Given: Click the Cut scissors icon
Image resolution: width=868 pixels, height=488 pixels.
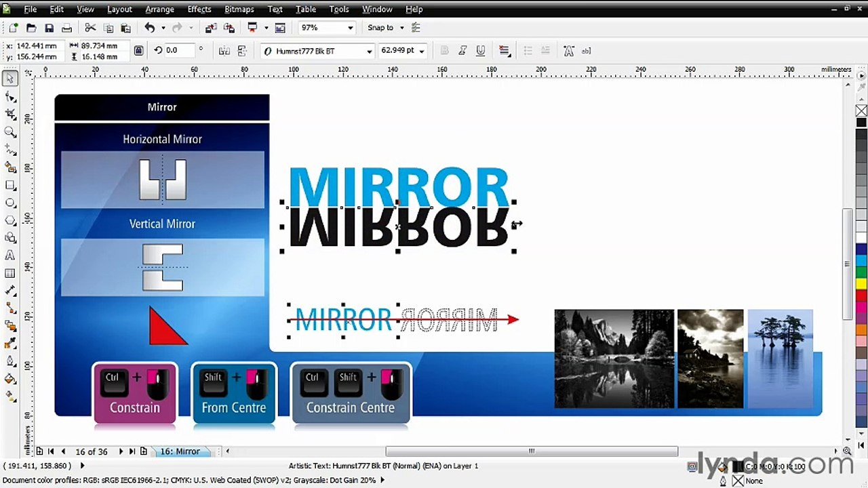Looking at the screenshot, I should 90,28.
